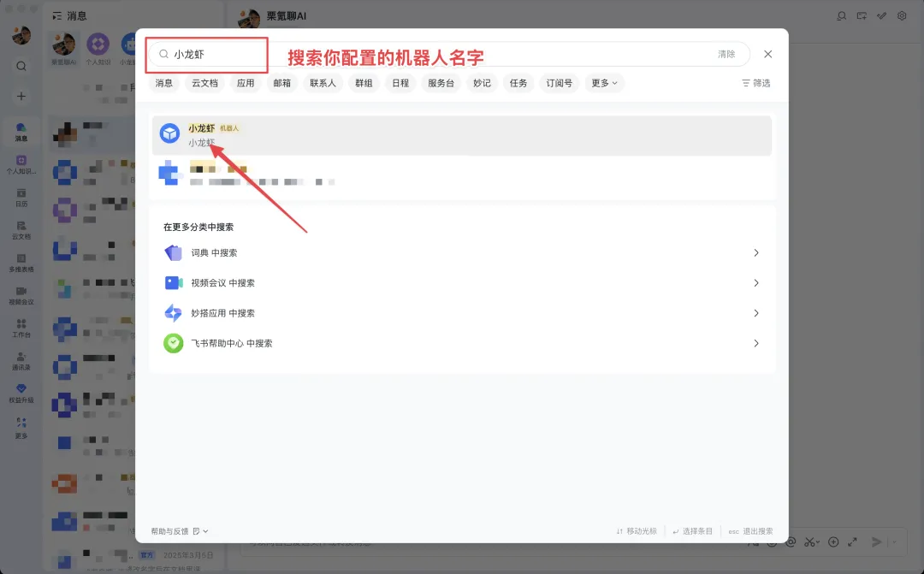Select the 邮箱 filter tab

click(282, 83)
